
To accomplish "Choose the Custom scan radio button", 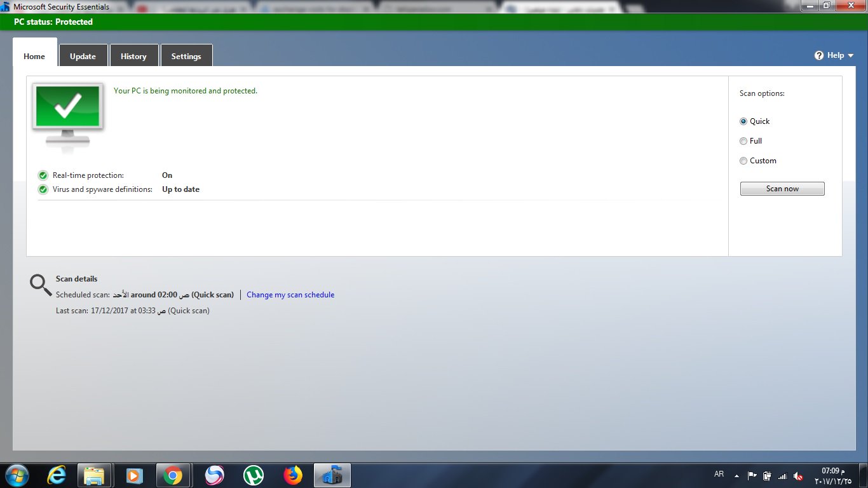I will (743, 161).
